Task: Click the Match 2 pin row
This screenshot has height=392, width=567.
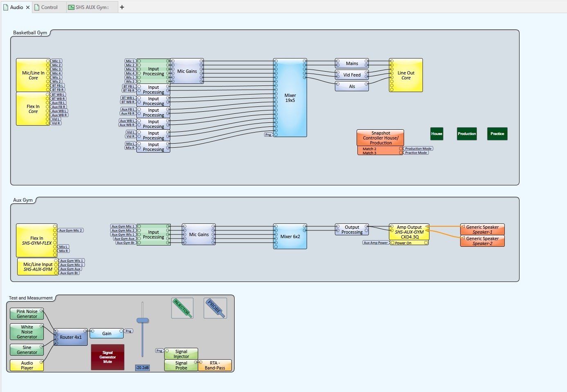Action: pyautogui.click(x=380, y=149)
